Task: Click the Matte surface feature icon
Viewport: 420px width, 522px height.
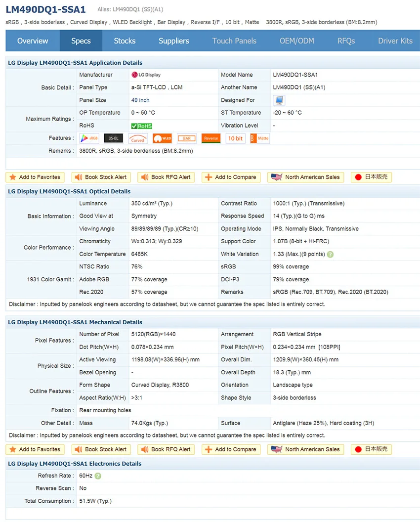Action: (x=260, y=138)
